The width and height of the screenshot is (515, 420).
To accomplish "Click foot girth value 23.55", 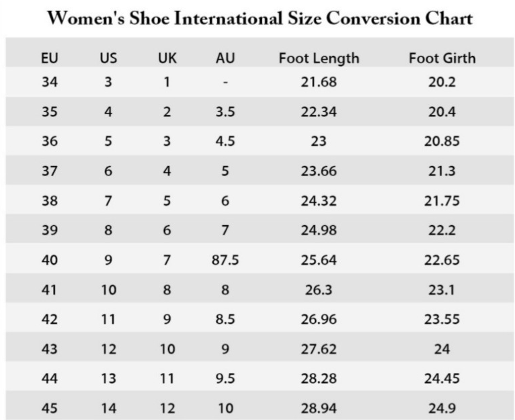I will [442, 319].
